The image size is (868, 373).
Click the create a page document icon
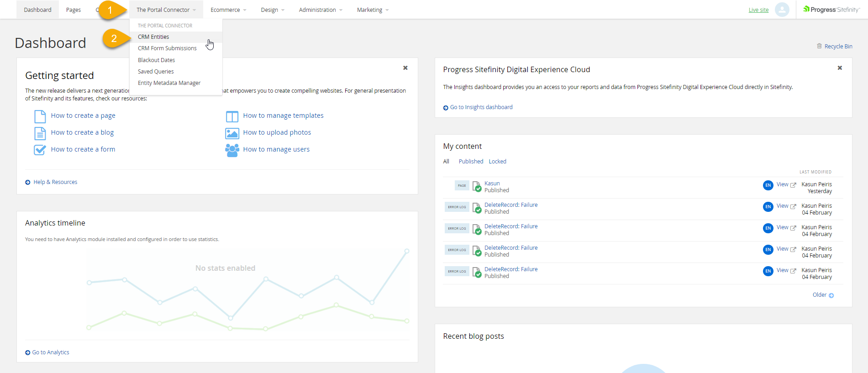pyautogui.click(x=40, y=116)
